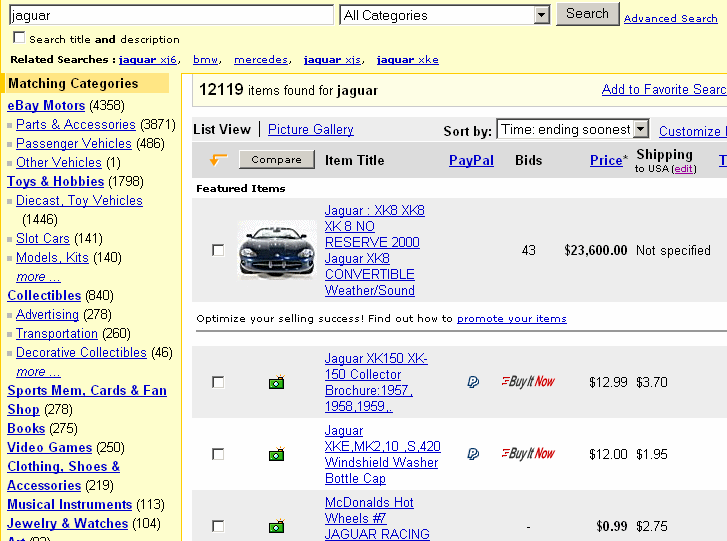Image resolution: width=727 pixels, height=541 pixels.
Task: Click camera icon for Windshield Washer Bottle Cap
Action: pos(276,454)
